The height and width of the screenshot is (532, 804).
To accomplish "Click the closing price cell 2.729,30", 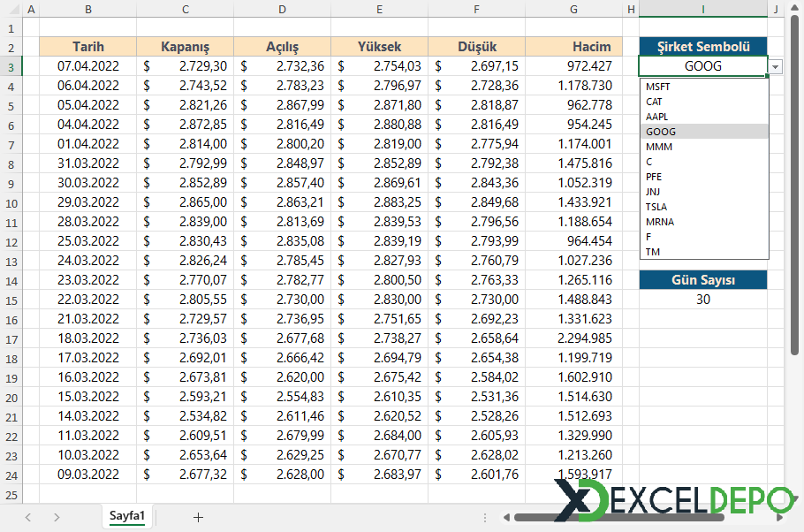I will [x=186, y=66].
